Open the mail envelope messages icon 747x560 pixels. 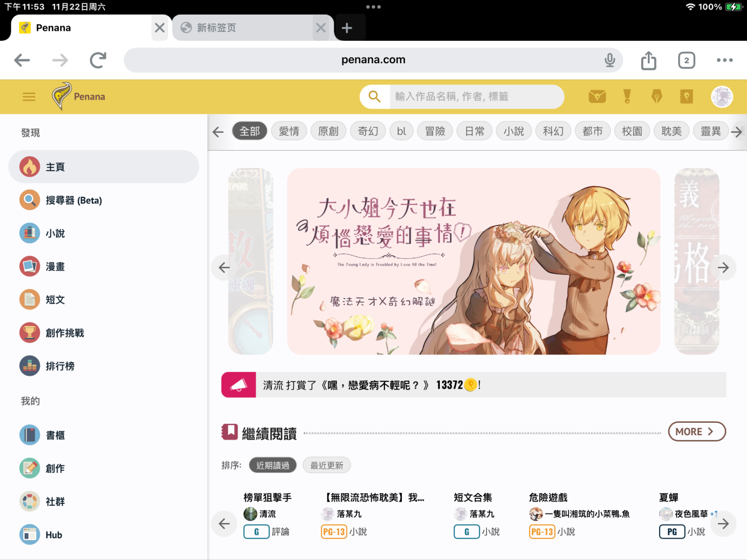[597, 96]
